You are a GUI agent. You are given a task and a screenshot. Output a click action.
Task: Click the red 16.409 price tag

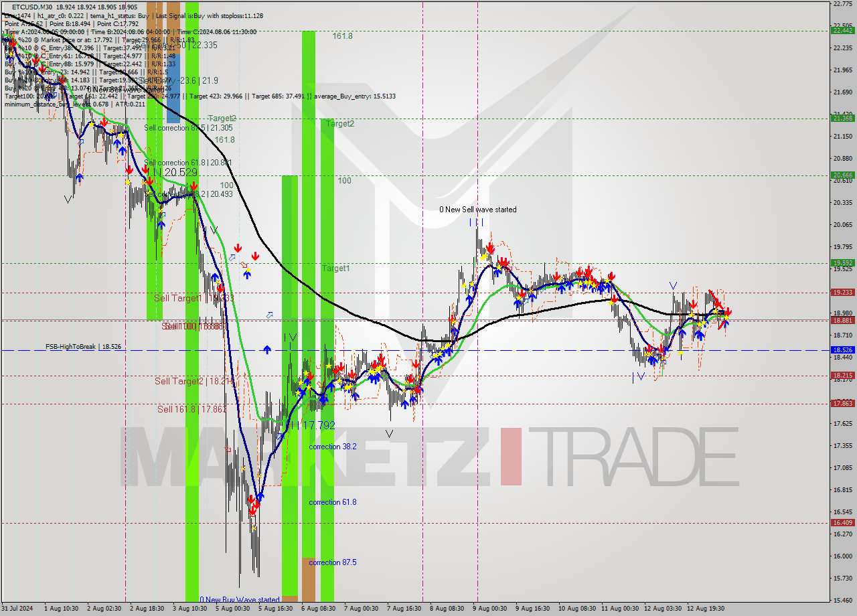click(x=842, y=523)
